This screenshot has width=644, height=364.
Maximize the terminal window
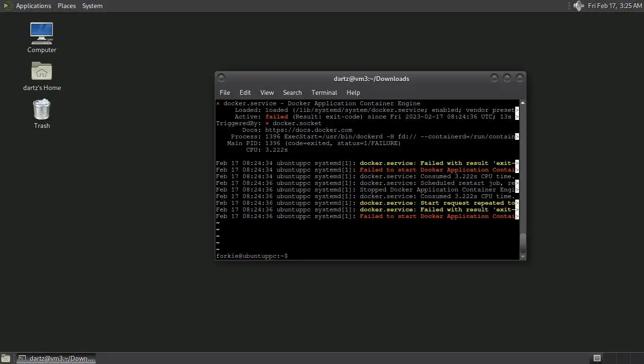(x=507, y=78)
